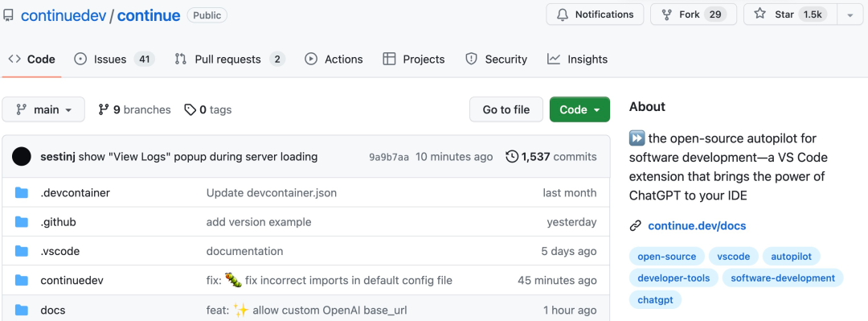Viewport: 868px width, 321px height.
Task: Click folder icon beside .vscode
Action: 22,251
